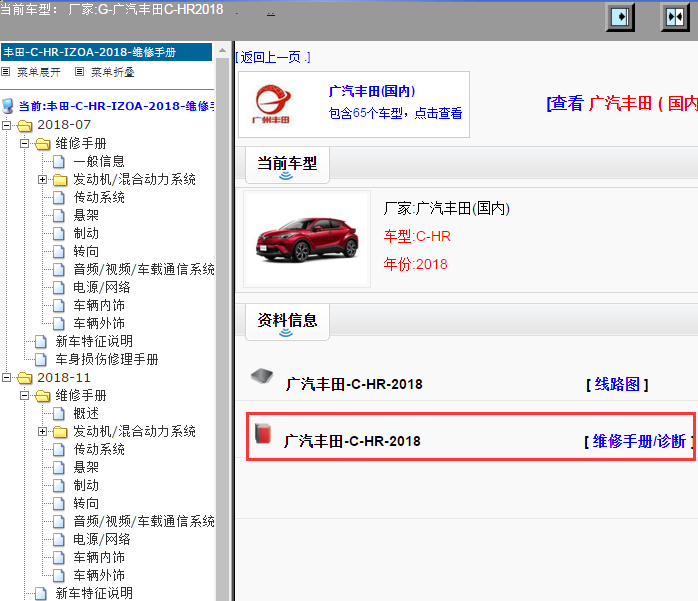Click folder icon of 发动机/混合动力系统 under 2018-11
The width and height of the screenshot is (698, 601).
pos(60,431)
